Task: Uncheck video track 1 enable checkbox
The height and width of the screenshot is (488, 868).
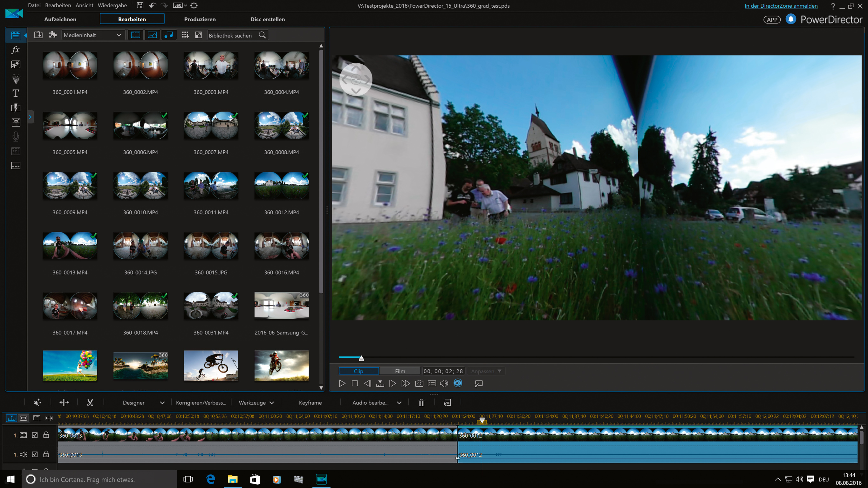Action: click(x=35, y=435)
